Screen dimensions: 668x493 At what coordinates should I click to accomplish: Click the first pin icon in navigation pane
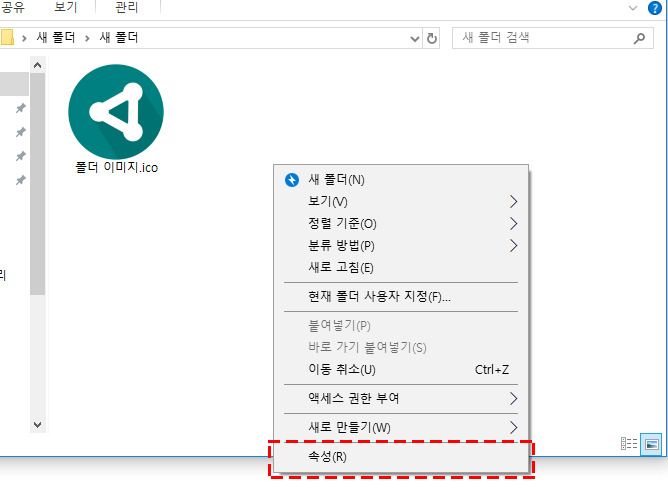20,109
